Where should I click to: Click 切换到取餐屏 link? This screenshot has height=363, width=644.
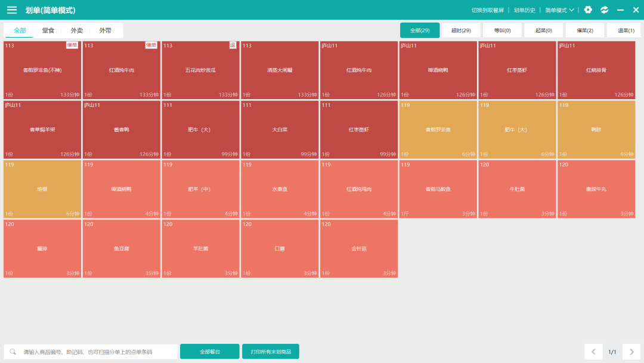[x=487, y=10]
